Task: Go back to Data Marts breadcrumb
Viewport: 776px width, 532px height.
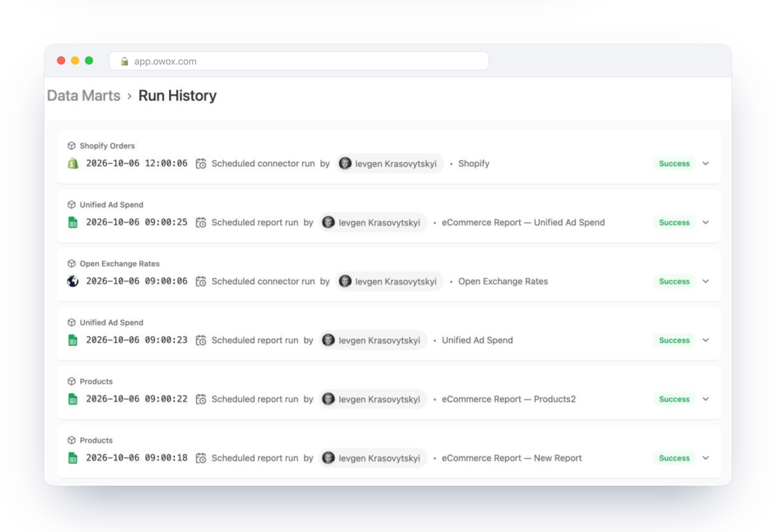Action: (84, 96)
